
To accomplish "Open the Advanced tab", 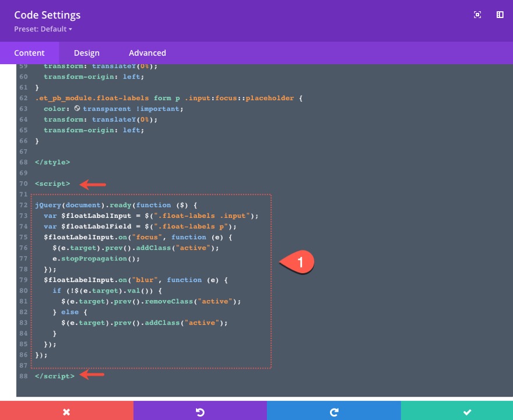I will (147, 53).
